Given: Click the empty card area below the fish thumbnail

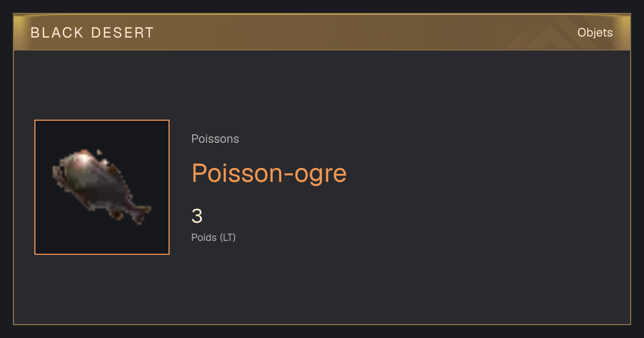Looking at the screenshot, I should pyautogui.click(x=102, y=289).
